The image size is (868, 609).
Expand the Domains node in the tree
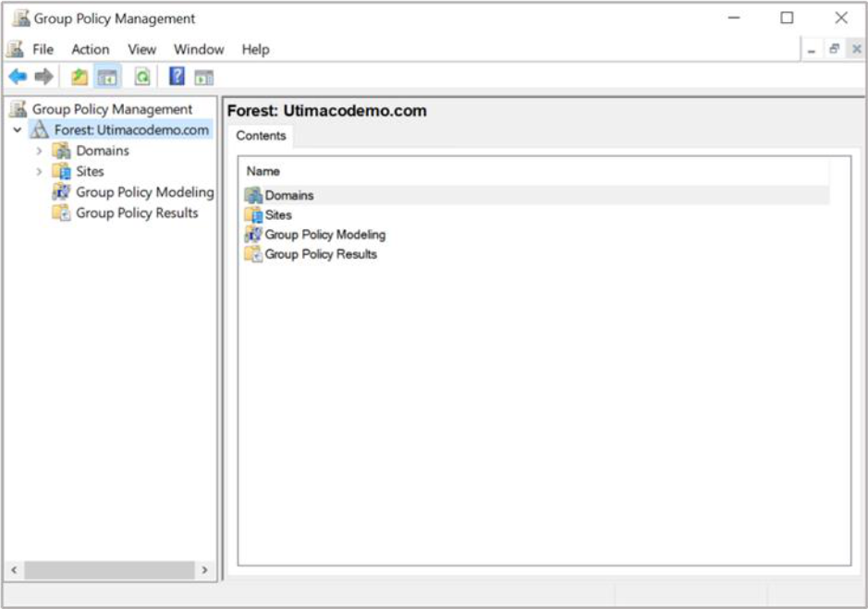coord(39,151)
